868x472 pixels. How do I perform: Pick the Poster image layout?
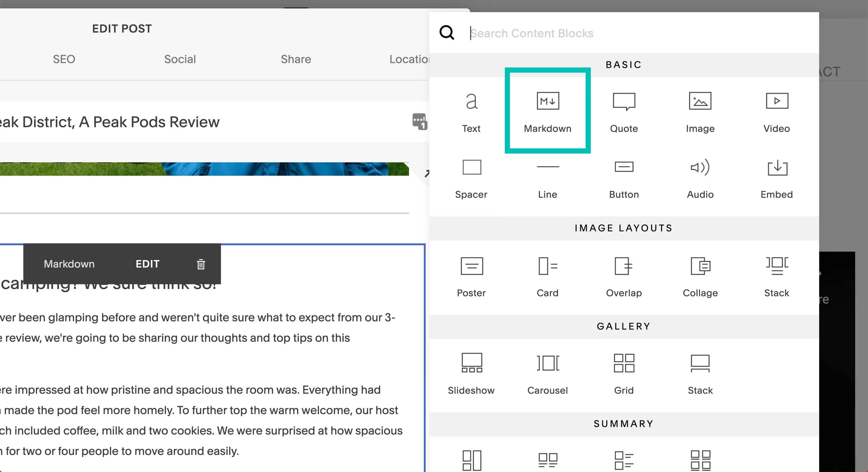click(471, 276)
